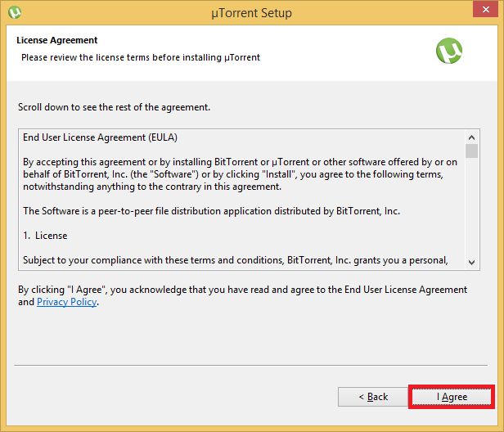
Task: Go back with the < Back button
Action: click(373, 397)
